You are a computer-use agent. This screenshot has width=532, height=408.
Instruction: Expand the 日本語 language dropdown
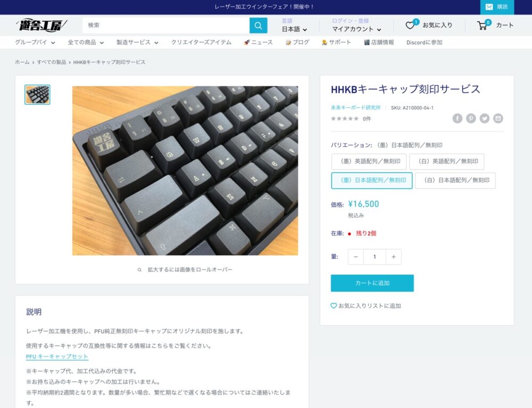pyautogui.click(x=294, y=29)
